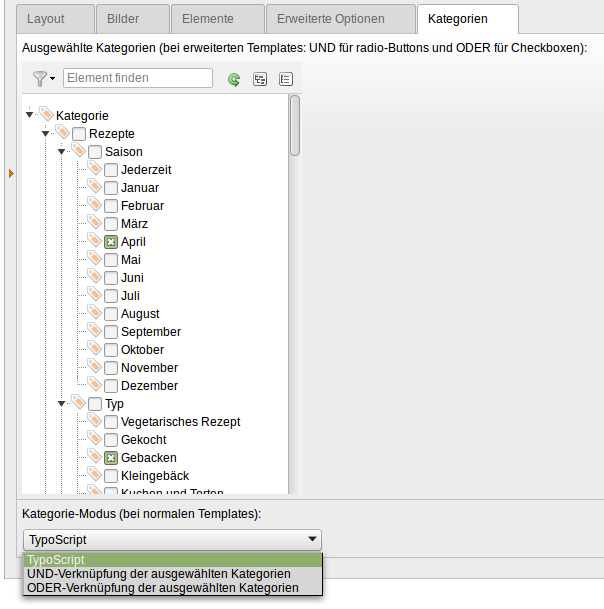Focus the Element finden search field
This screenshot has height=609, width=604.
click(x=138, y=78)
